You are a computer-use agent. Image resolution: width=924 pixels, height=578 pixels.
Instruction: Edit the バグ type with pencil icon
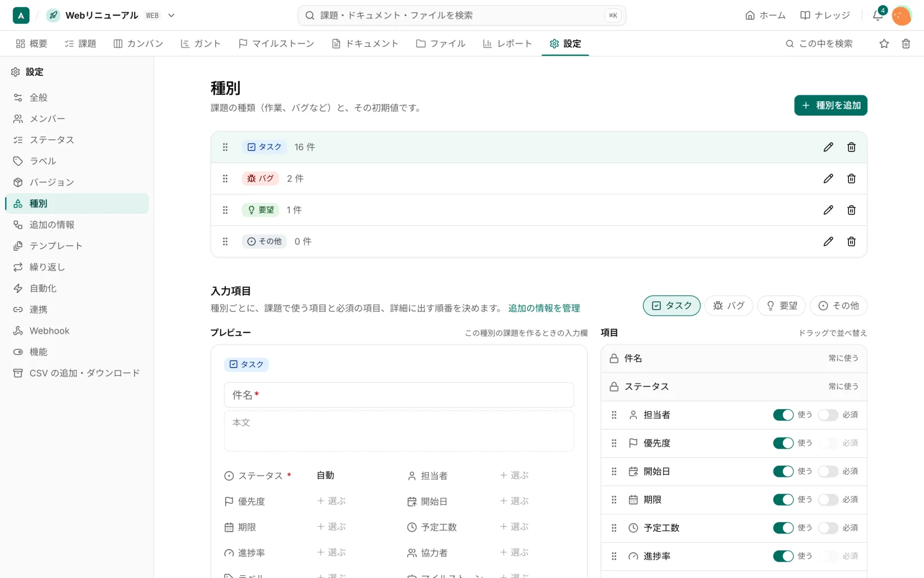(828, 179)
